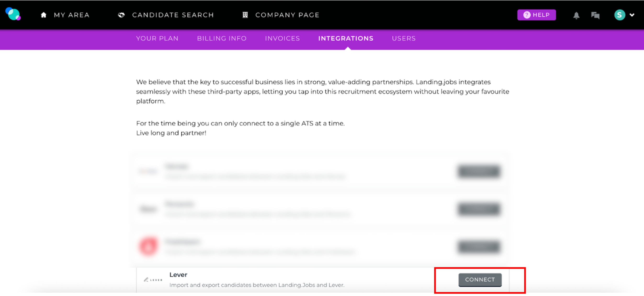Click the Help button
This screenshot has width=644, height=296.
[x=537, y=15]
